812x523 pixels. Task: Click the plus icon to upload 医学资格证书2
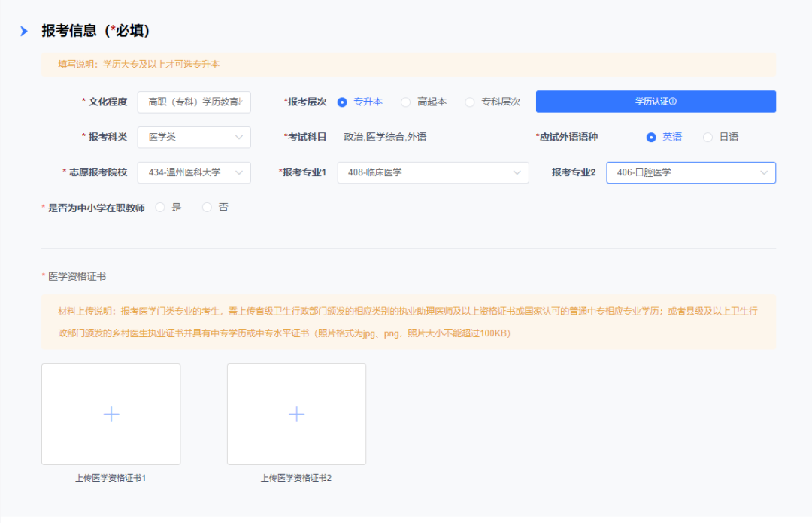[295, 414]
